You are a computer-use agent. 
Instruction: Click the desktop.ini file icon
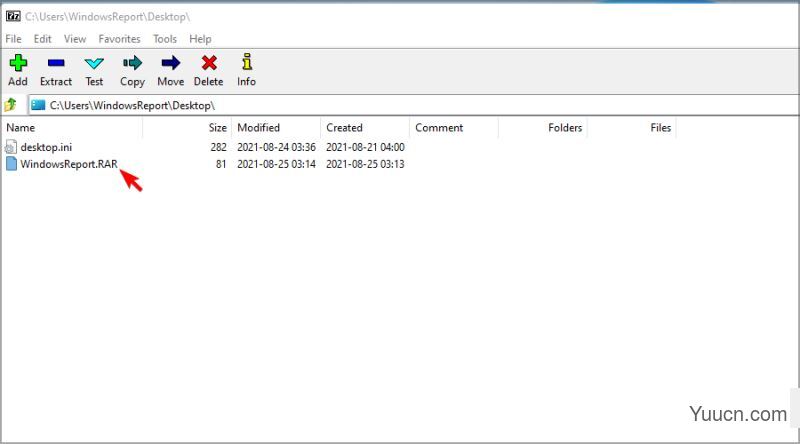coord(11,147)
